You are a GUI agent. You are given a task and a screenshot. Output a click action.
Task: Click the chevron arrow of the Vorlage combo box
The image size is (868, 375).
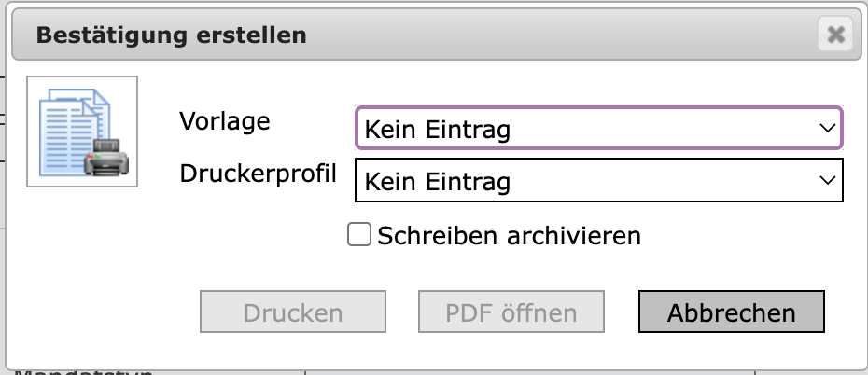click(x=826, y=129)
